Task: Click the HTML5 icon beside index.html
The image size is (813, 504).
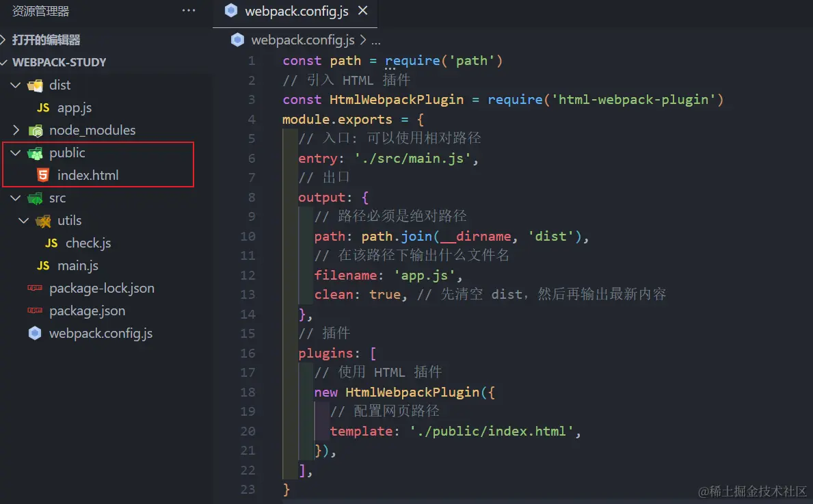Action: [43, 175]
